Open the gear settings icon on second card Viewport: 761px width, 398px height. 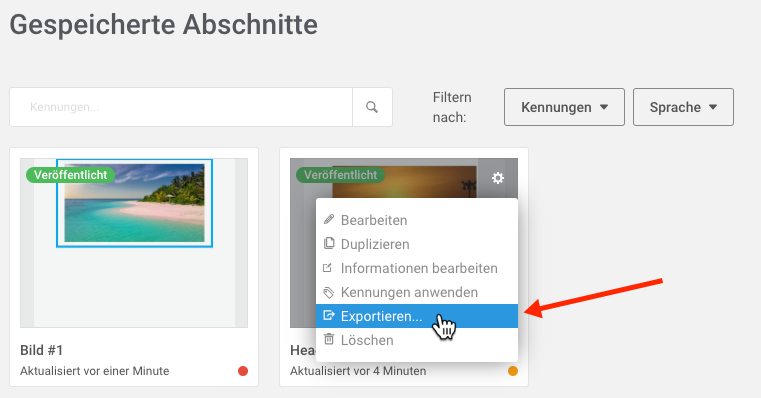[498, 178]
